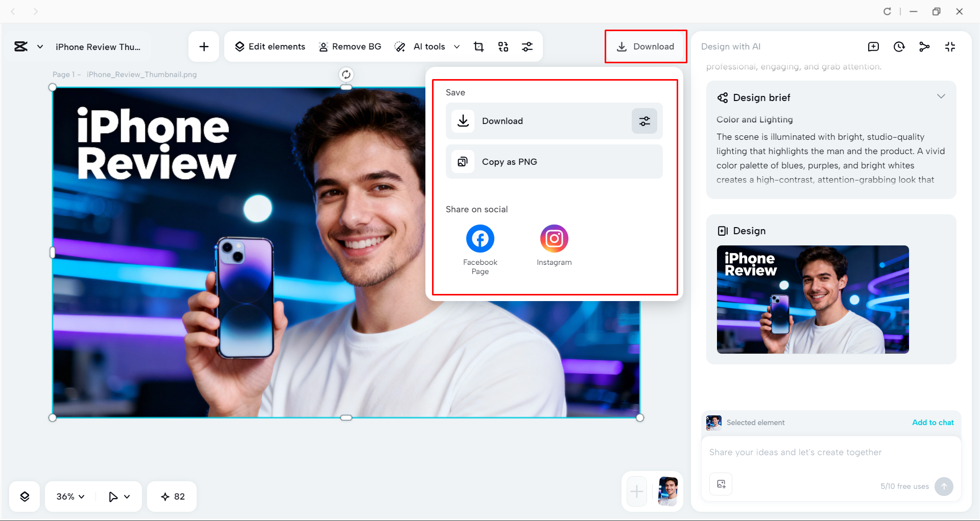Click the 82 credits sparkle button

pyautogui.click(x=172, y=497)
